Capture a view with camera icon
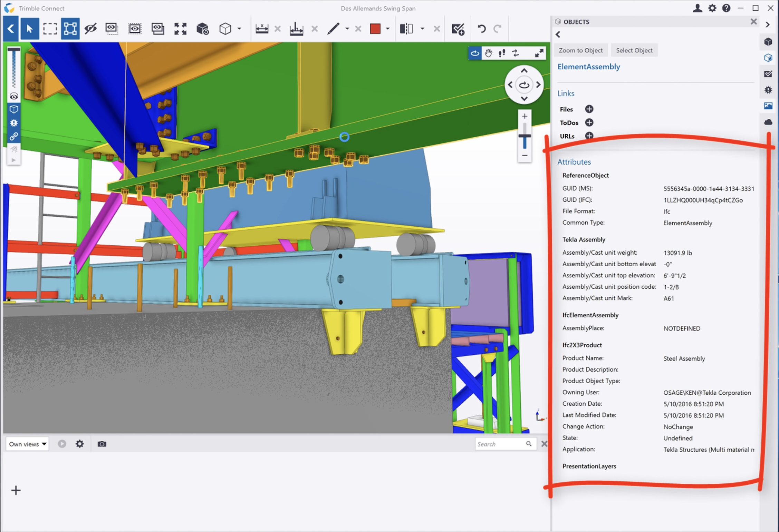The height and width of the screenshot is (532, 779). (102, 444)
